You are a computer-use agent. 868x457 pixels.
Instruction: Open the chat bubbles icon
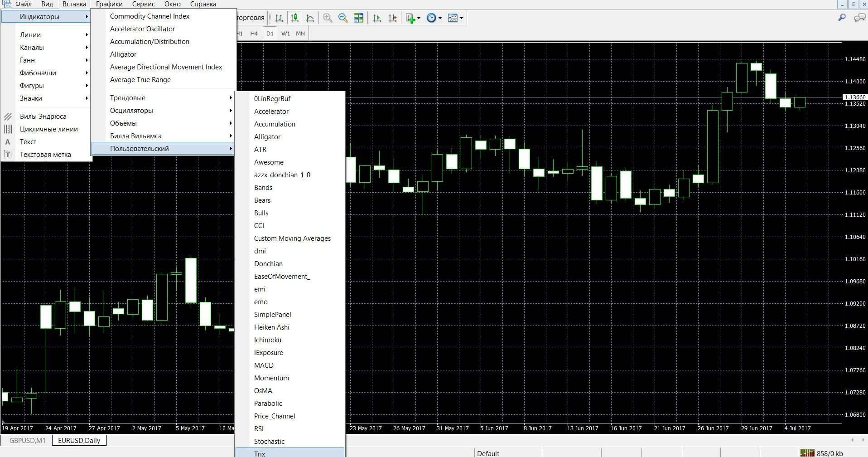pyautogui.click(x=859, y=18)
